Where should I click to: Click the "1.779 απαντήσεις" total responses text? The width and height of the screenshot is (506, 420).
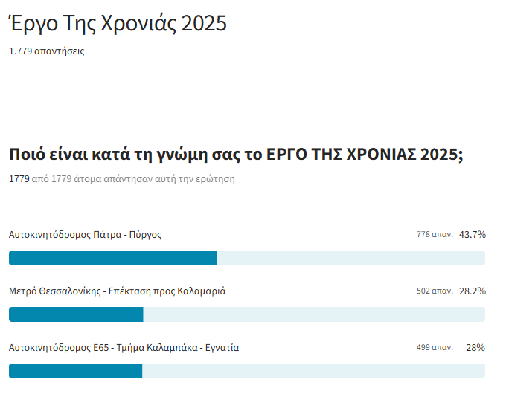click(x=46, y=52)
